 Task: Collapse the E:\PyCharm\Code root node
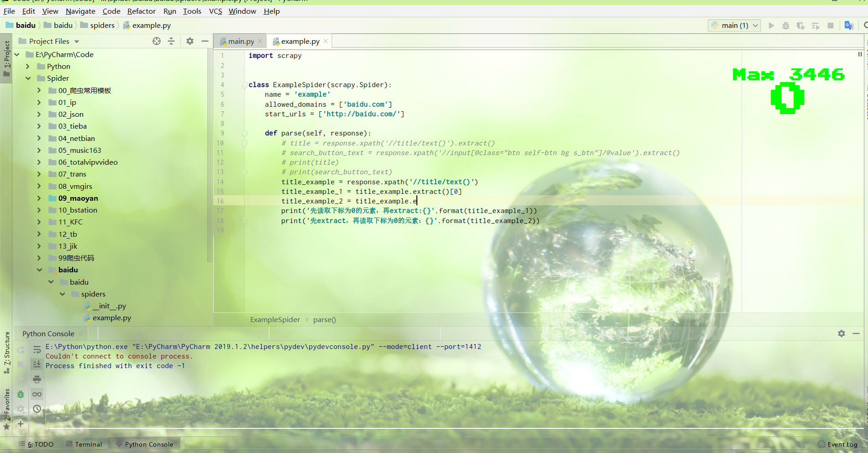click(x=17, y=54)
